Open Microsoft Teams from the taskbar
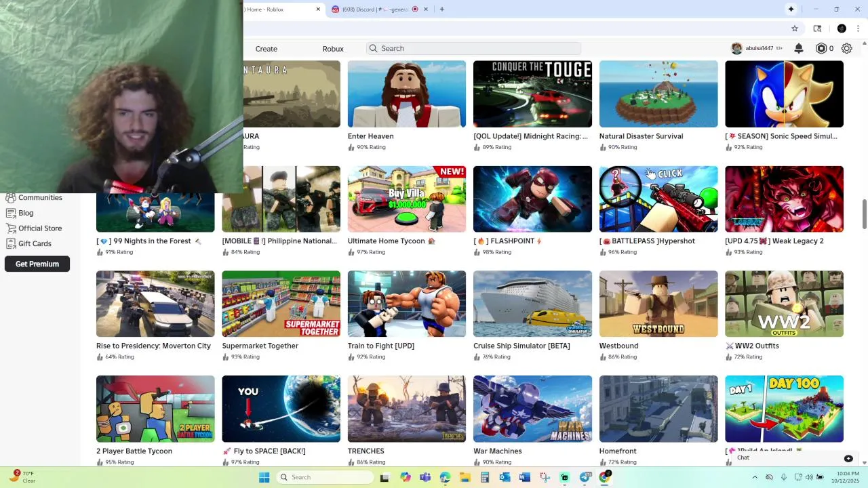Screen dimensions: 868x488 click(x=425, y=477)
